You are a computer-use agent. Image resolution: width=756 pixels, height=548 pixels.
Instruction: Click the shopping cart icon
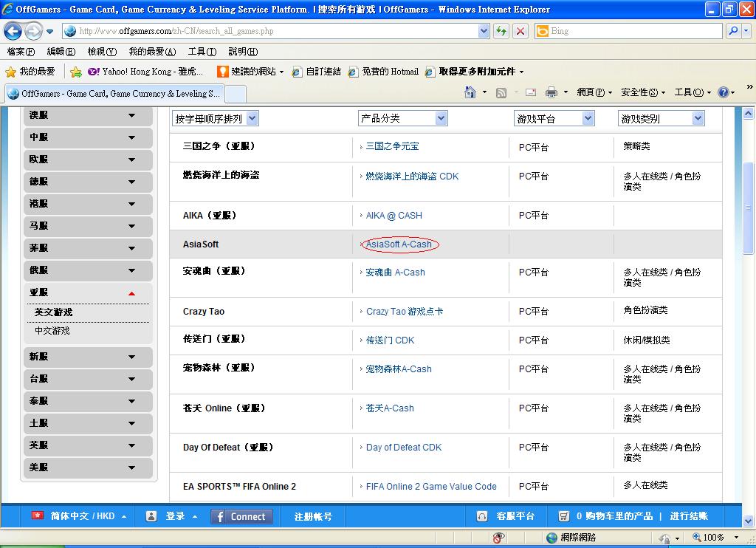563,517
